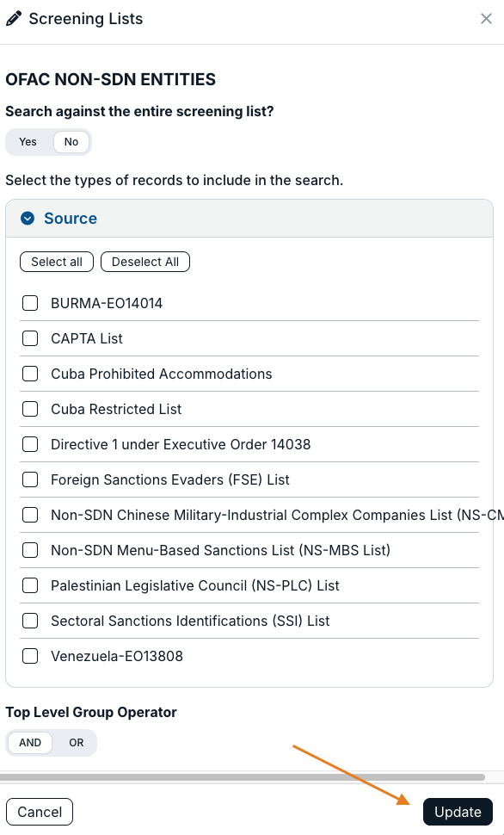Check the BURMA-EO14014 checkbox
Image resolution: width=504 pixels, height=835 pixels.
(x=30, y=303)
